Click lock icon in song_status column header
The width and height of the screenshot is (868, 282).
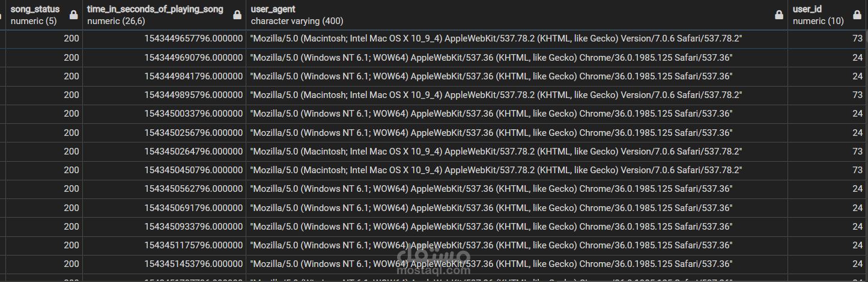[73, 15]
